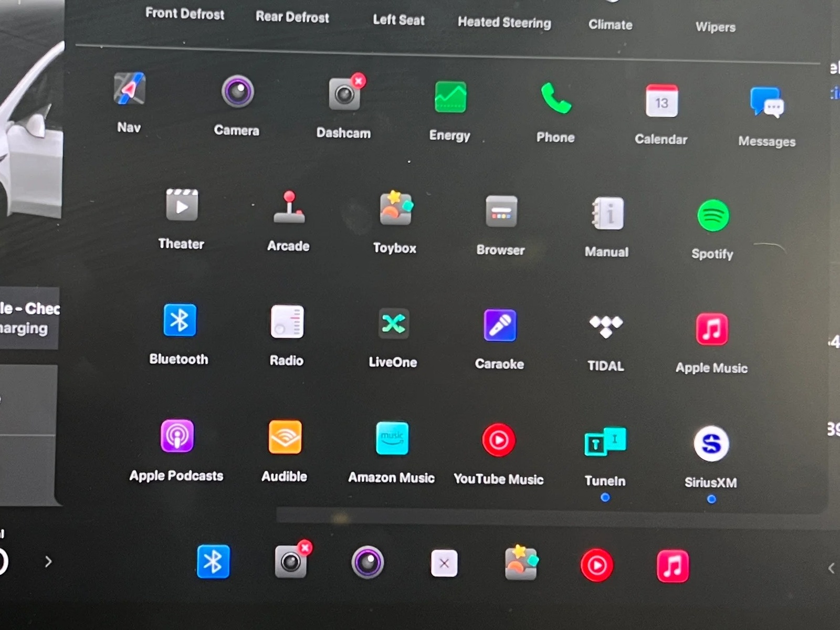Launch the Dashcam app in the grid
840x630 pixels.
[344, 94]
